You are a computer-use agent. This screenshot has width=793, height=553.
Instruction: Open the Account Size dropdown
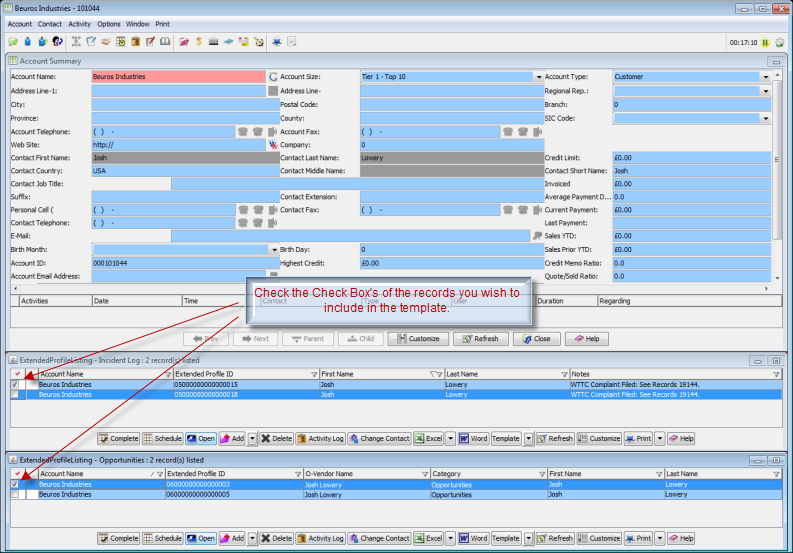coord(539,77)
